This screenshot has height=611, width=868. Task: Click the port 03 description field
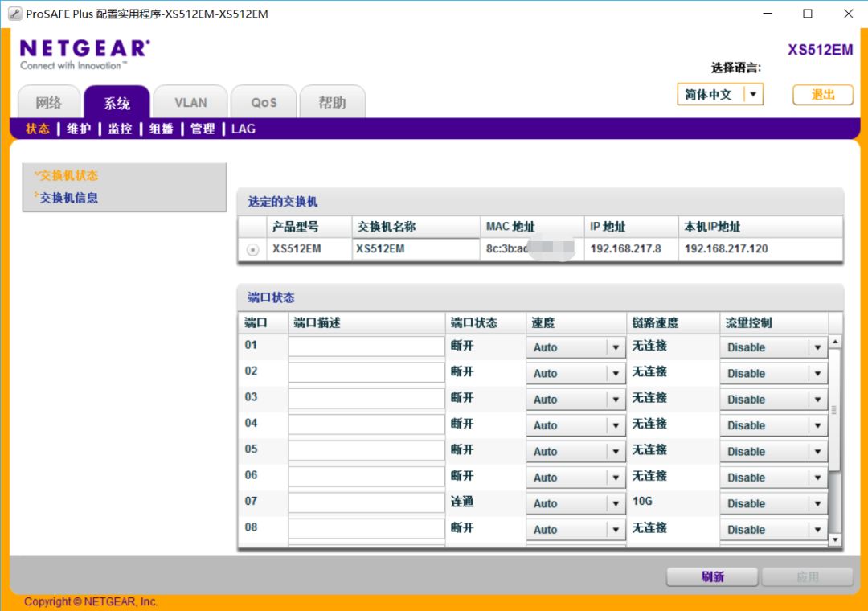[366, 398]
